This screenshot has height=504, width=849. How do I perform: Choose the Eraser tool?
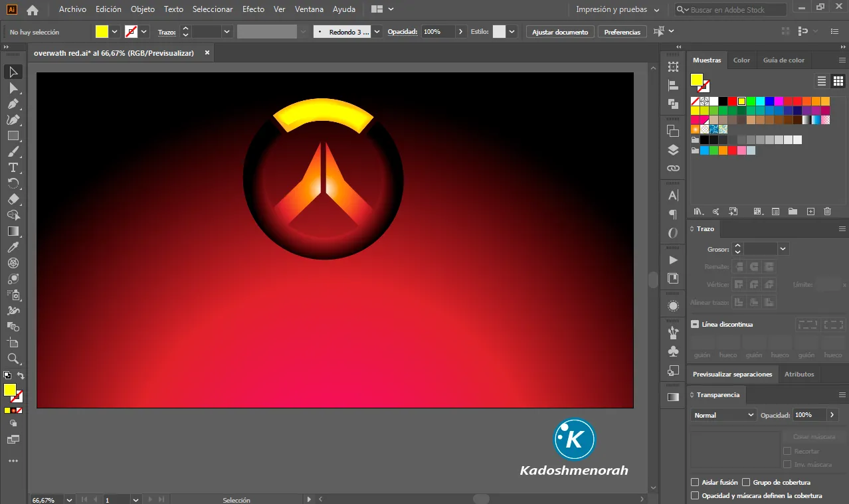pos(13,199)
